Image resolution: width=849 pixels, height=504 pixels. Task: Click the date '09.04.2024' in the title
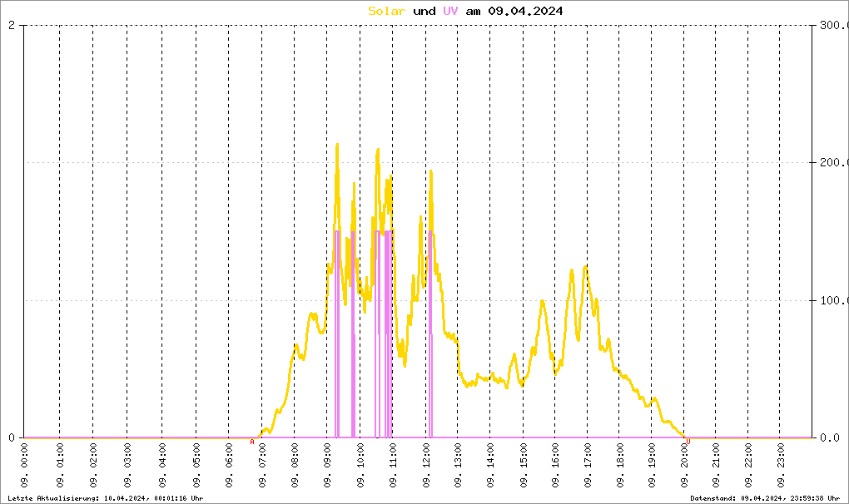pyautogui.click(x=525, y=11)
